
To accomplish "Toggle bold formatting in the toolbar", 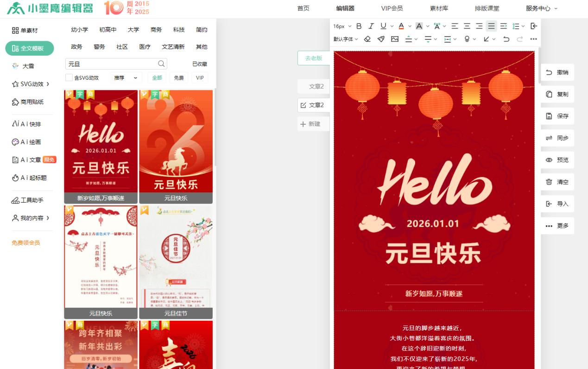I will pyautogui.click(x=359, y=26).
